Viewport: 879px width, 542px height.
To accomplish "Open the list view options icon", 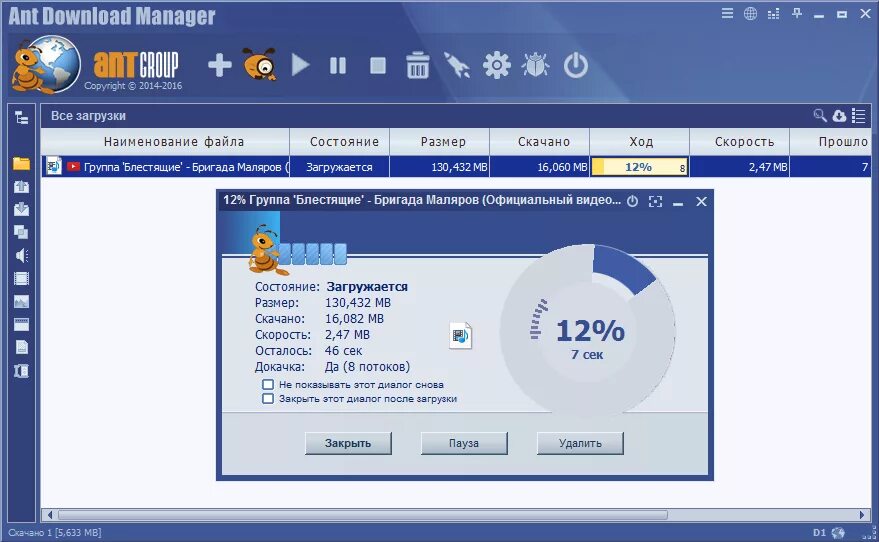I will point(858,115).
